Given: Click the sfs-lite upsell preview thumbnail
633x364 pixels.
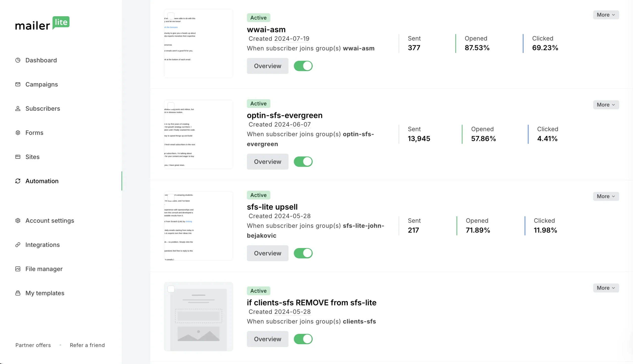Looking at the screenshot, I should [x=198, y=226].
